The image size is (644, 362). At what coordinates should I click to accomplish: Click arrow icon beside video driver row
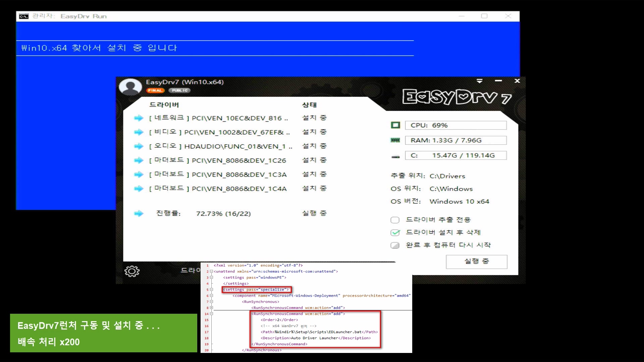tap(139, 132)
